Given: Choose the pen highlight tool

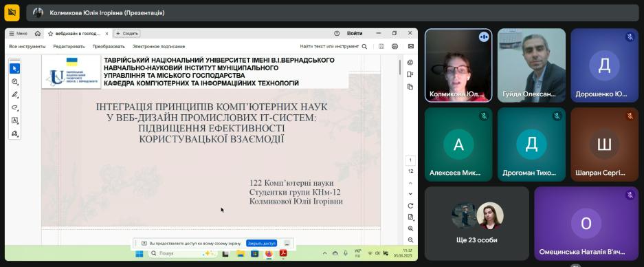Looking at the screenshot, I should click(x=14, y=95).
